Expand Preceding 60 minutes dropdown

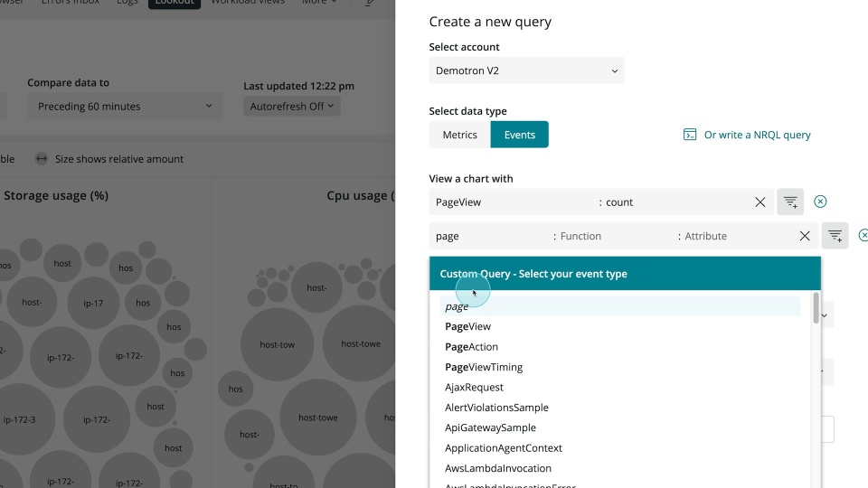click(x=125, y=107)
